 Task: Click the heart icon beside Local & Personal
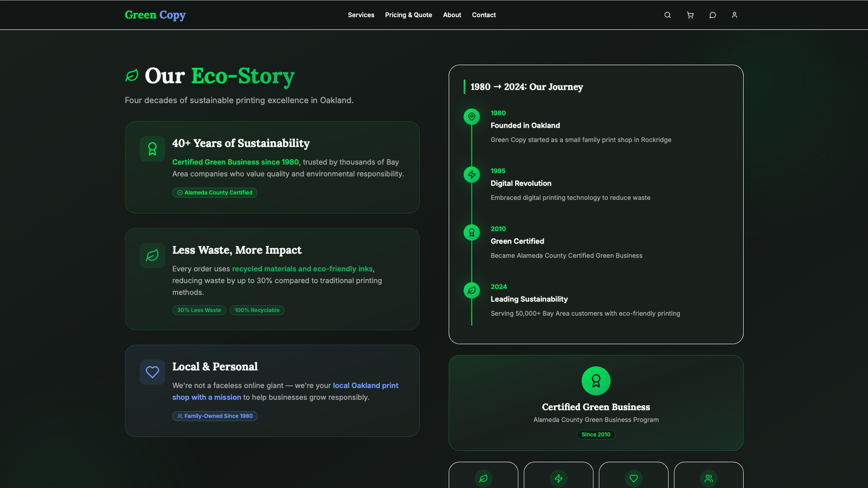[152, 372]
